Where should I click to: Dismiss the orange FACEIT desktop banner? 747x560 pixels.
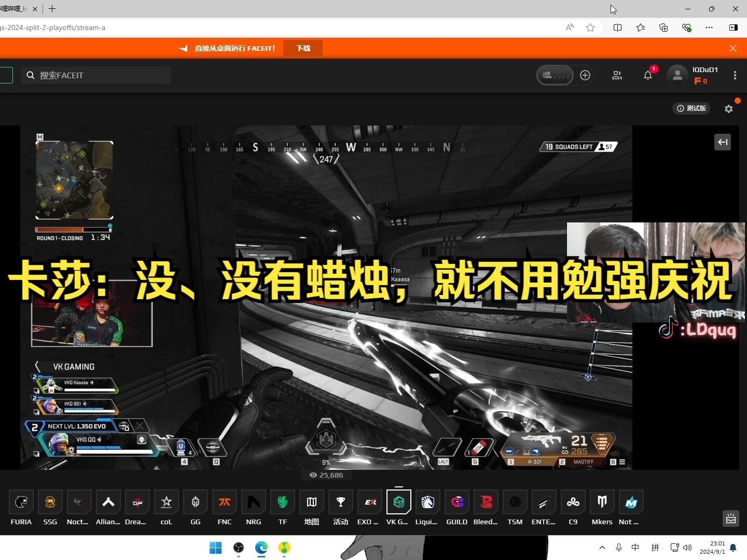point(733,48)
